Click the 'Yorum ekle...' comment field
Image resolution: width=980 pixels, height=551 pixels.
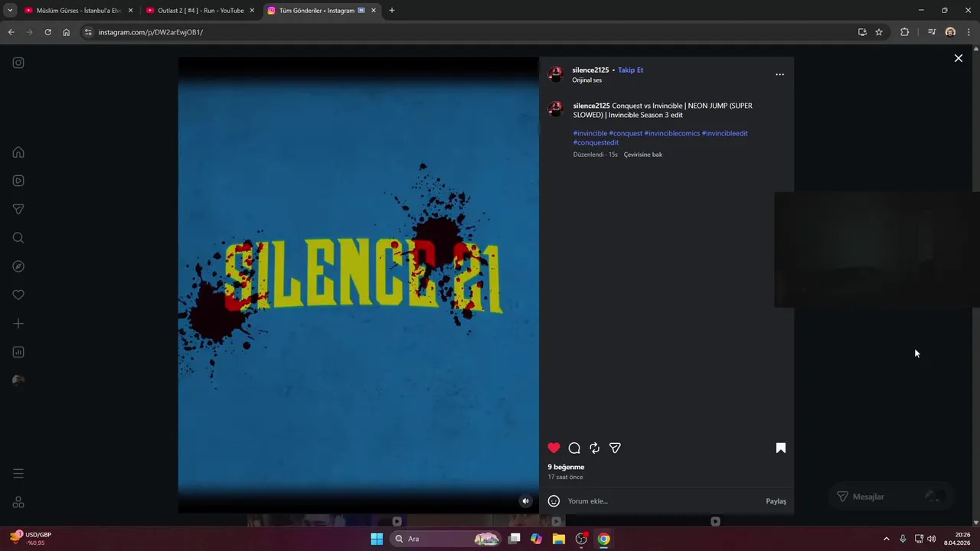coord(662,501)
